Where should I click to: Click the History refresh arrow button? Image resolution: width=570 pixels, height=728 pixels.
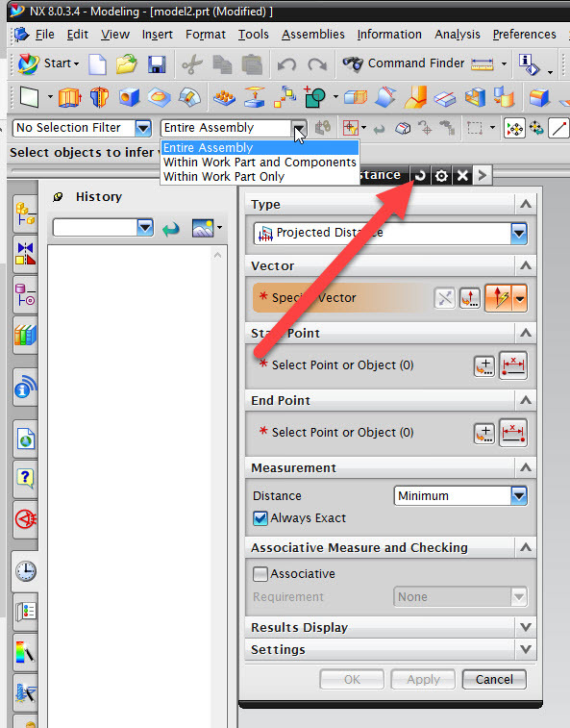click(171, 229)
